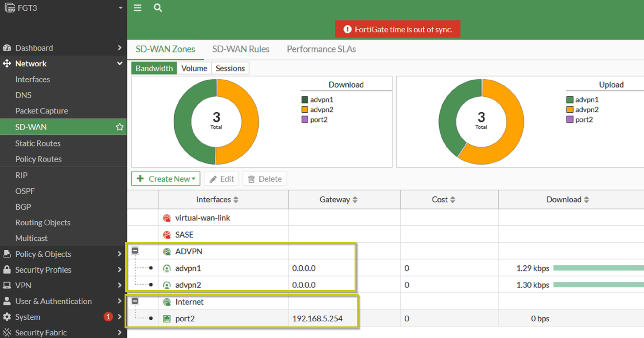The image size is (644, 338).
Task: Expand the Dashboard menu chevron
Action: [x=120, y=47]
